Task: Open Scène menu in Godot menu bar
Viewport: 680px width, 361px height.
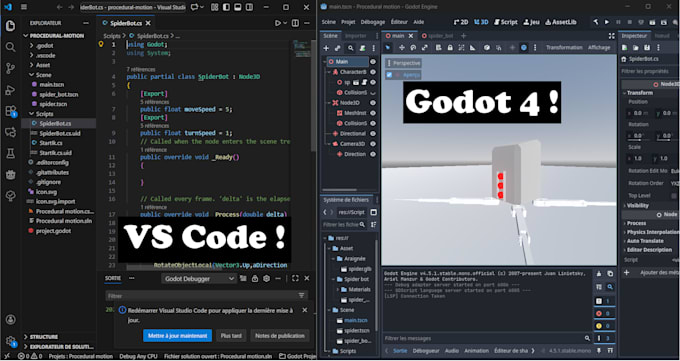Action: pos(329,22)
